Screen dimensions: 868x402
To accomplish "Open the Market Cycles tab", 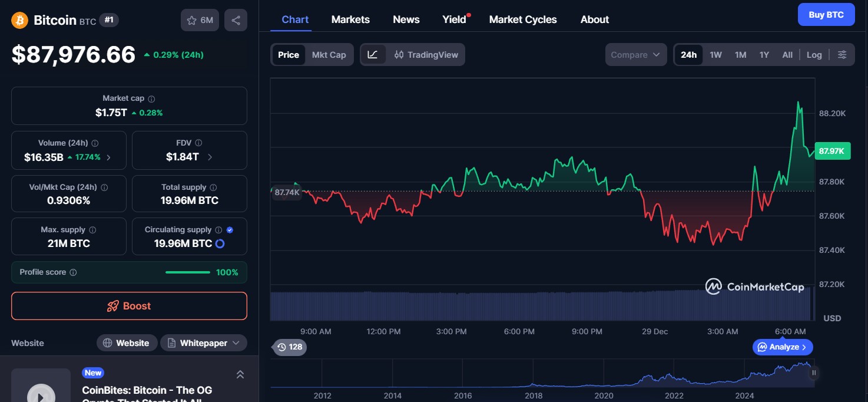I will [x=523, y=19].
